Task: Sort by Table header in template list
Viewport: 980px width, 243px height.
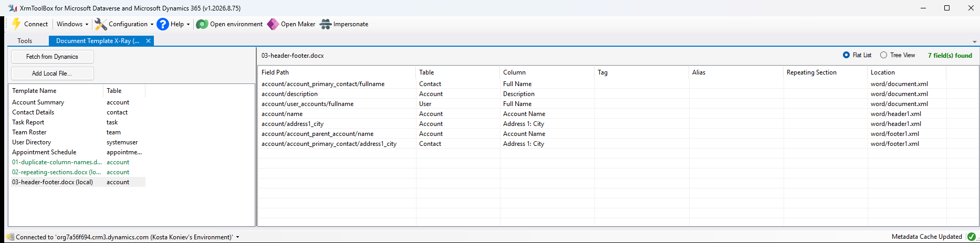Action: (x=124, y=91)
